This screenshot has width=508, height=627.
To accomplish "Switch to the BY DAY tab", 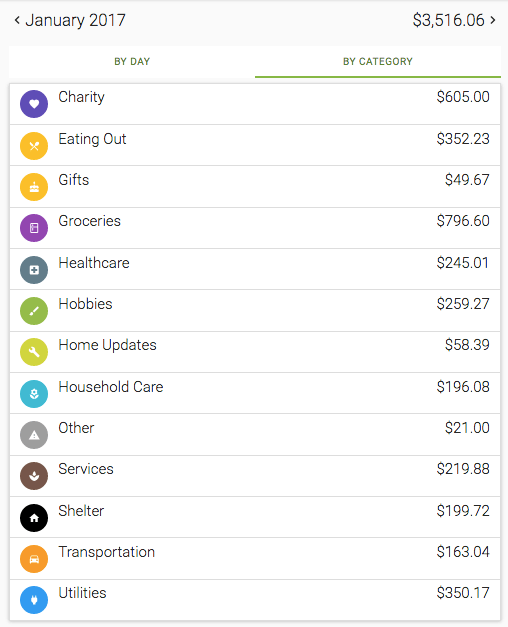I will tap(132, 62).
